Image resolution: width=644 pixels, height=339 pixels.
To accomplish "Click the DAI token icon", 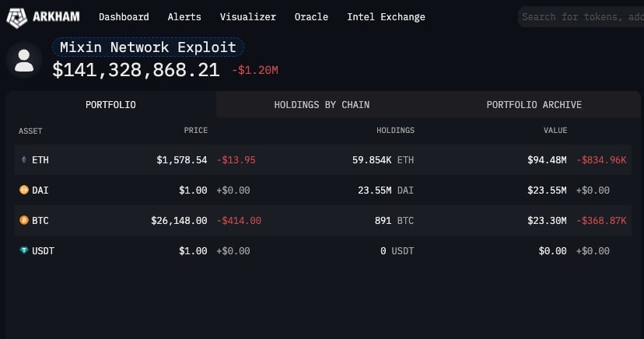I will tap(23, 190).
